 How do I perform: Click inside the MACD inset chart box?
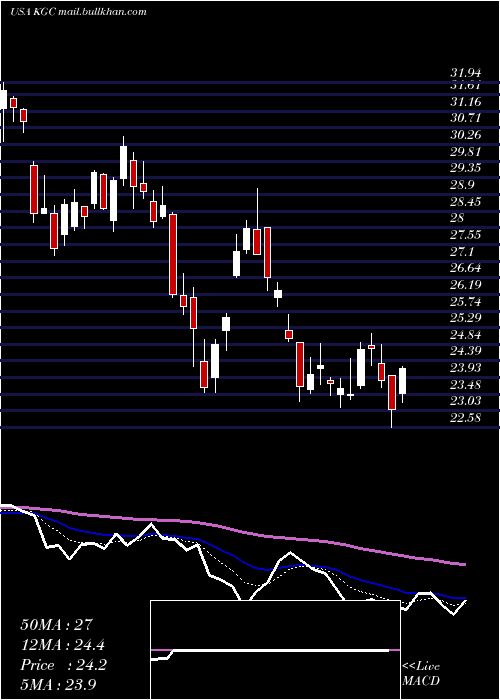275,650
